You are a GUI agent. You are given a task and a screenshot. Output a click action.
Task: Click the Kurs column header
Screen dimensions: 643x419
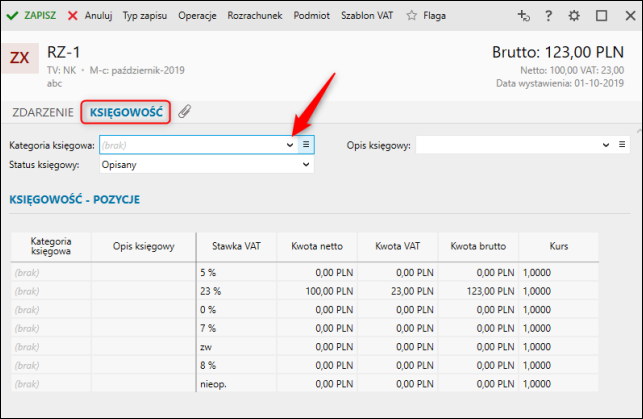(x=559, y=246)
